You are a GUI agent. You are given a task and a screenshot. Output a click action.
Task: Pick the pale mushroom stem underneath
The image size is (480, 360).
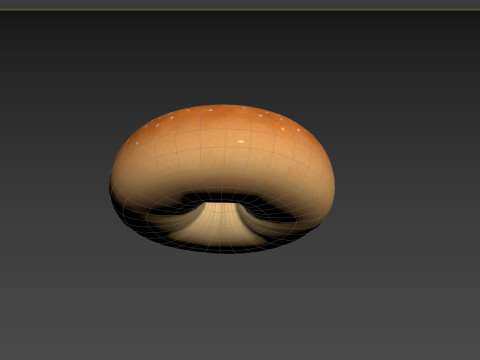[220, 224]
